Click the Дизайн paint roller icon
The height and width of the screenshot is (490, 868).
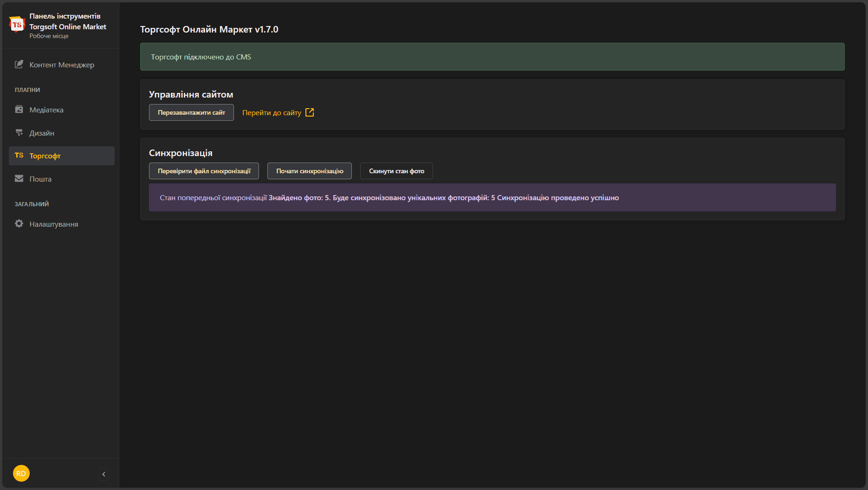(x=19, y=133)
